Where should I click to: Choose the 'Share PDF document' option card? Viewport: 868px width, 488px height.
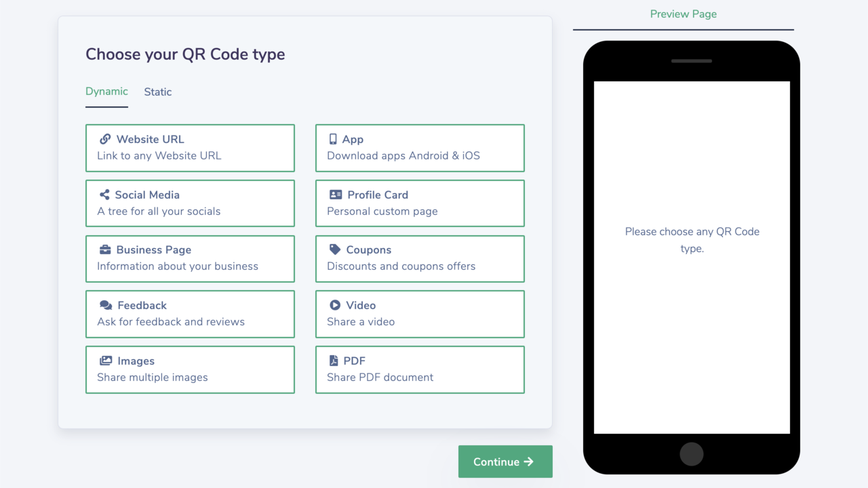(x=420, y=369)
